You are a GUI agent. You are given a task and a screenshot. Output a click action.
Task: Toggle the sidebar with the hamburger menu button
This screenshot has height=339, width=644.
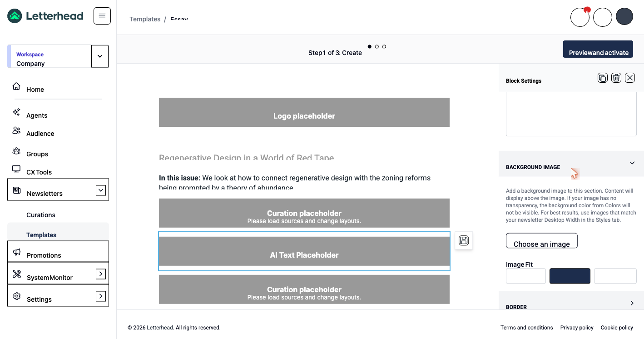pyautogui.click(x=102, y=16)
